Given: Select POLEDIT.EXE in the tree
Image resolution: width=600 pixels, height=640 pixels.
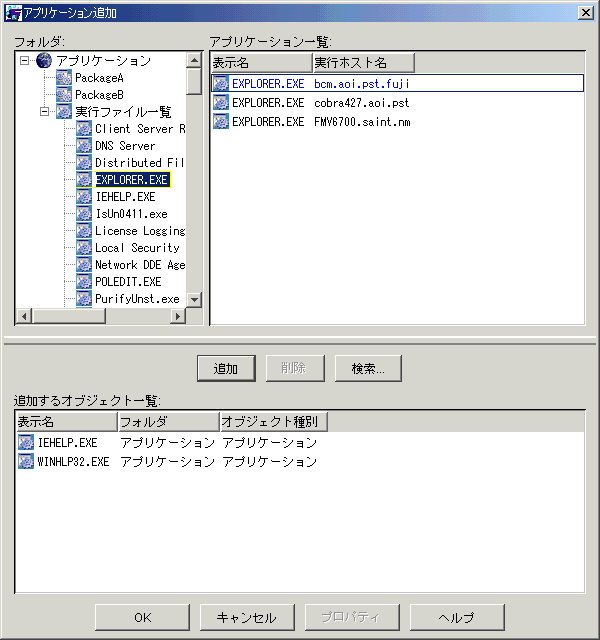Looking at the screenshot, I should (x=128, y=282).
